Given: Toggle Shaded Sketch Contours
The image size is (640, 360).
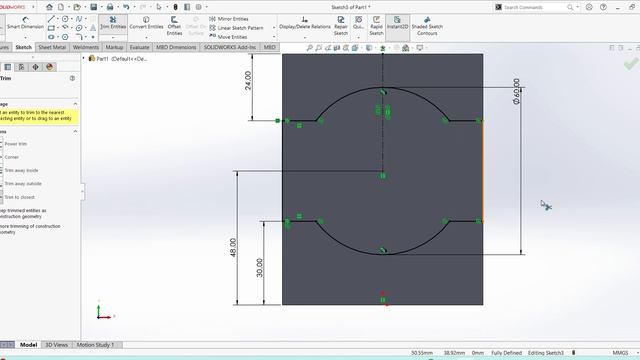Looking at the screenshot, I should (427, 26).
